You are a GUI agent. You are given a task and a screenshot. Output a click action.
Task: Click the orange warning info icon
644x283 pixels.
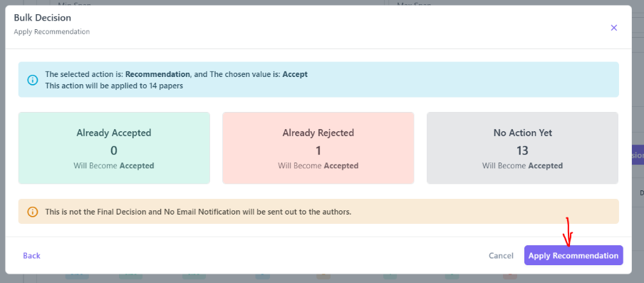click(33, 212)
